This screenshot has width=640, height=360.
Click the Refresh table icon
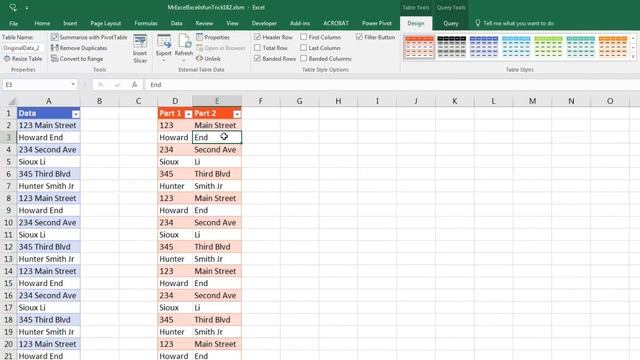coord(184,42)
